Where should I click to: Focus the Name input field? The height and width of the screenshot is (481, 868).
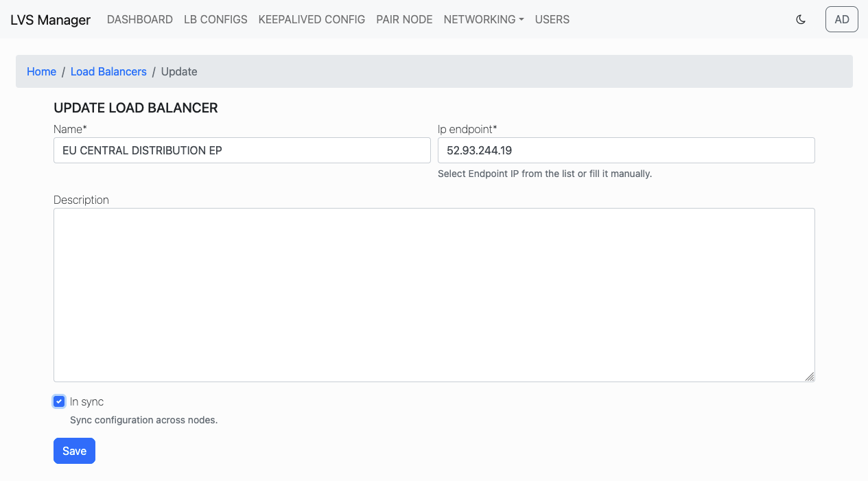point(242,150)
